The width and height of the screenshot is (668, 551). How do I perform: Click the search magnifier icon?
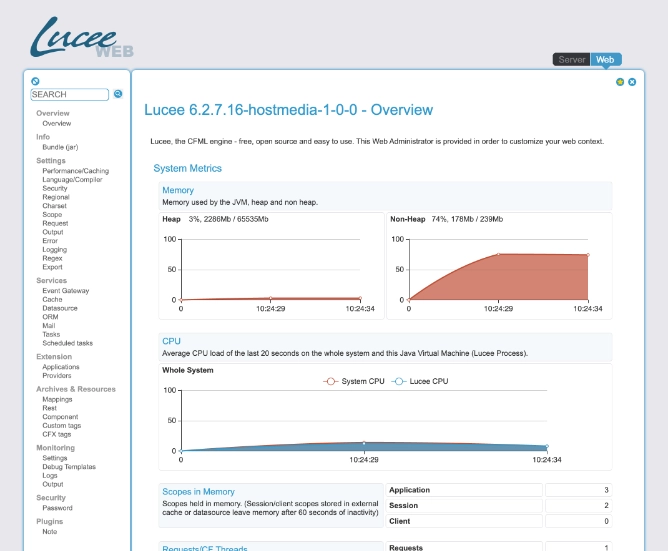[x=118, y=94]
